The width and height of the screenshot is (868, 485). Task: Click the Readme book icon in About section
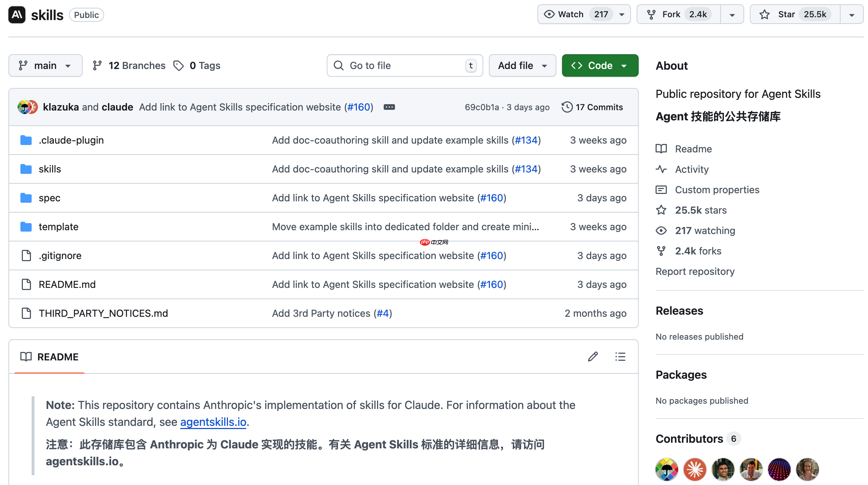[662, 149]
